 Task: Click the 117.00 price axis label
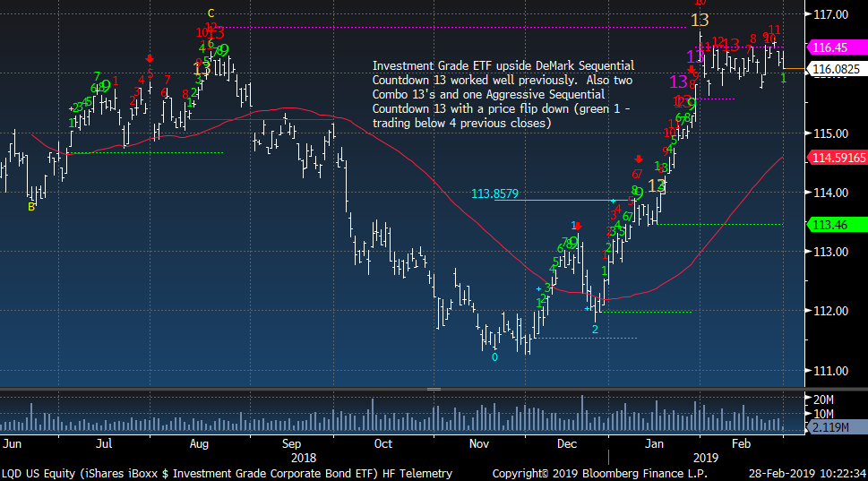[830, 14]
